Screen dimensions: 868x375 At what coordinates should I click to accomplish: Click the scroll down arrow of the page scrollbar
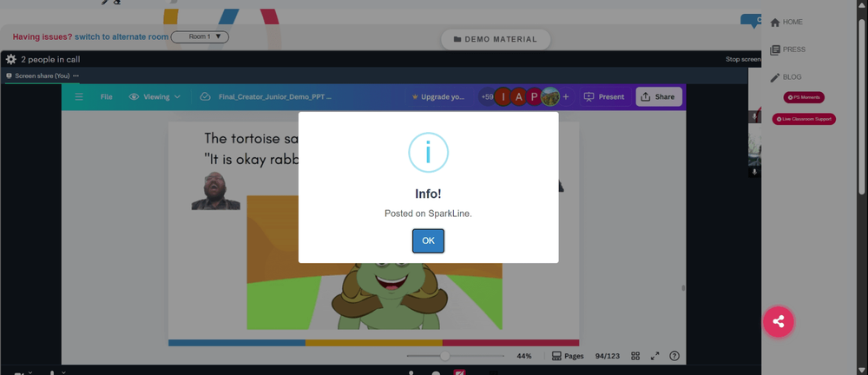tap(861, 370)
